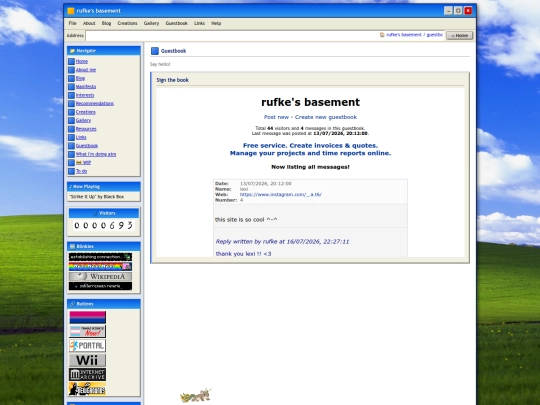Image resolution: width=540 pixels, height=405 pixels.
Task: Click the window title bar orange icon
Action: [x=71, y=11]
